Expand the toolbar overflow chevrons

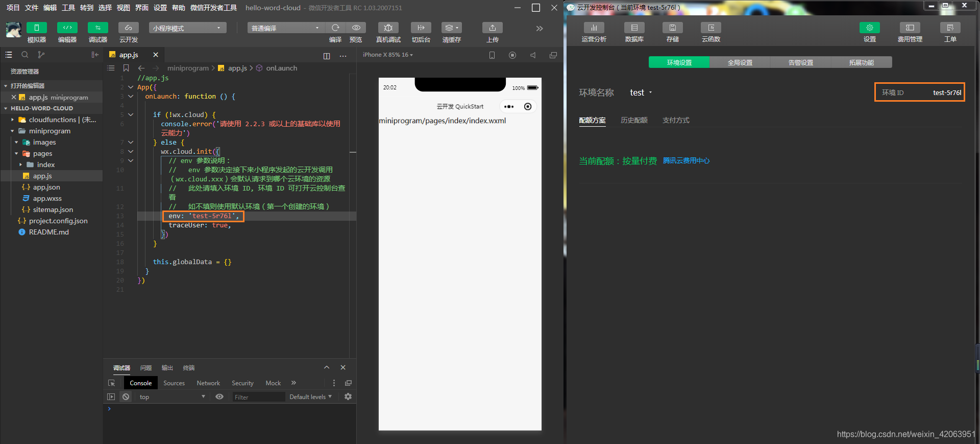[x=540, y=28]
